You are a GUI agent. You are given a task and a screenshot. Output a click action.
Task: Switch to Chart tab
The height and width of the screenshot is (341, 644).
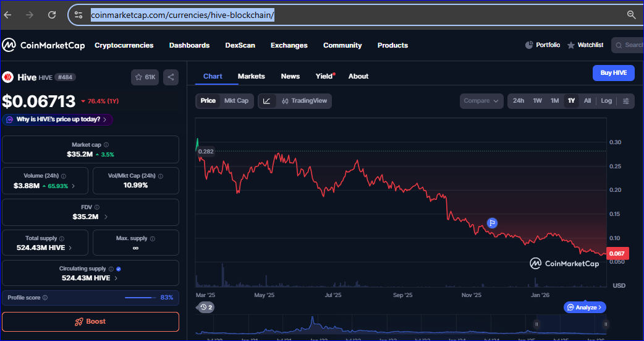click(213, 76)
